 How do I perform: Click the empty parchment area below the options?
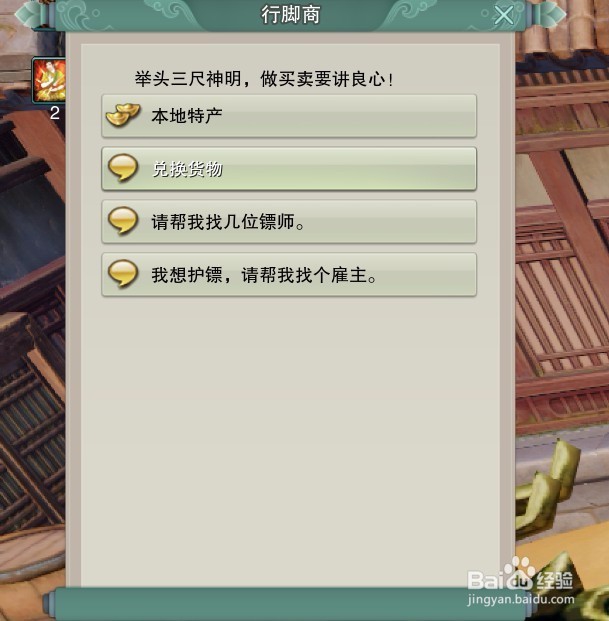pyautogui.click(x=290, y=440)
